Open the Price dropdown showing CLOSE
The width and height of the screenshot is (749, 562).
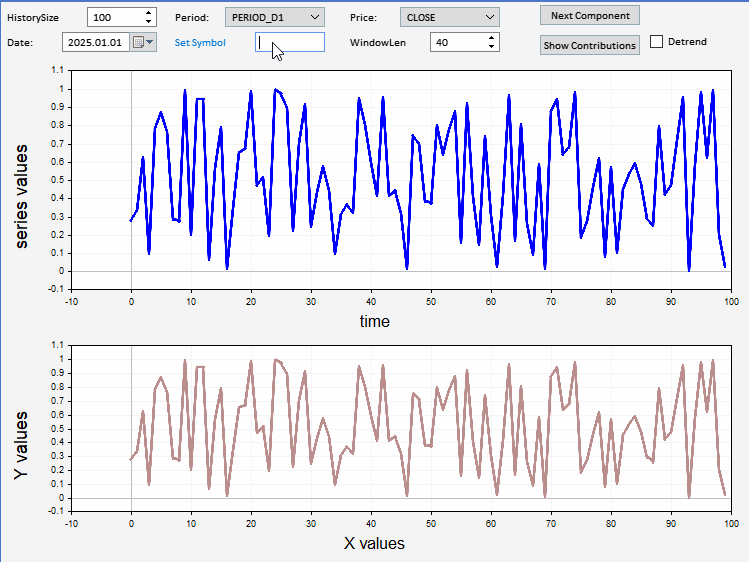pos(449,17)
